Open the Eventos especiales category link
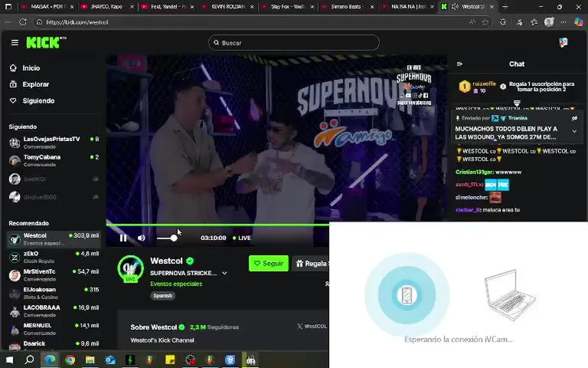 176,284
